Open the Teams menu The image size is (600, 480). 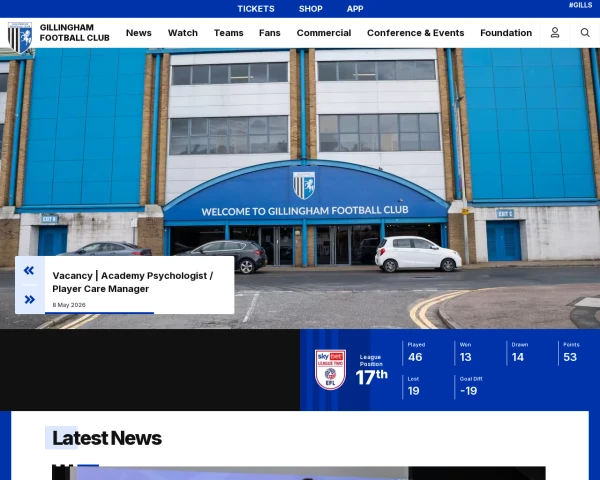[x=228, y=33]
